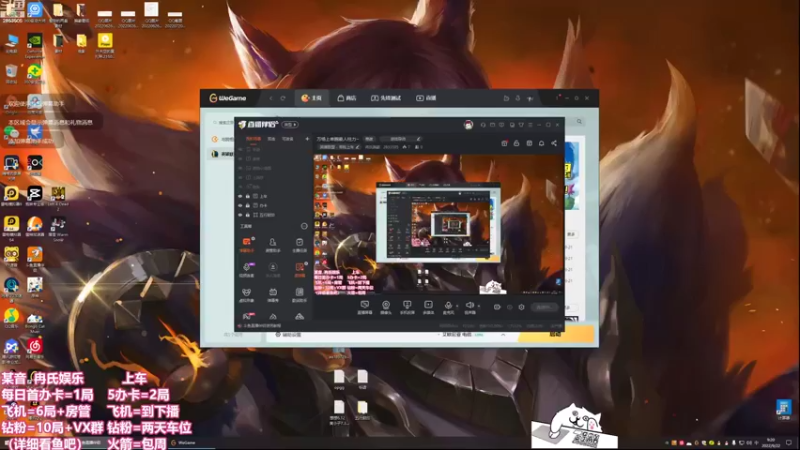Viewport: 800px width, 450px height.
Task: Open the WeChat desktop shortcut
Action: (x=11, y=135)
